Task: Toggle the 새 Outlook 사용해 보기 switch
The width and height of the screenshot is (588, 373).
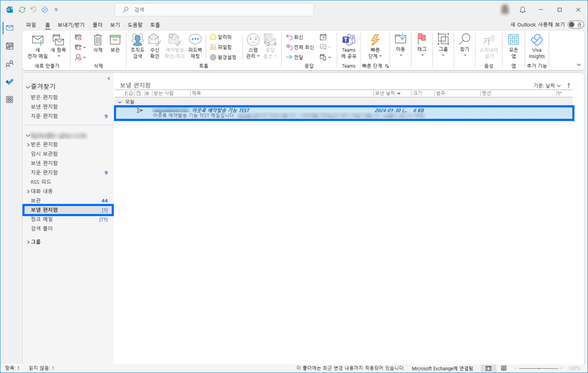Action: point(575,25)
